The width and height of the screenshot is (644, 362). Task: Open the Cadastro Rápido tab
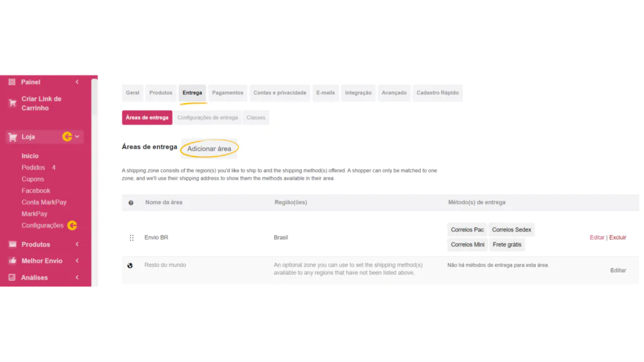click(438, 93)
